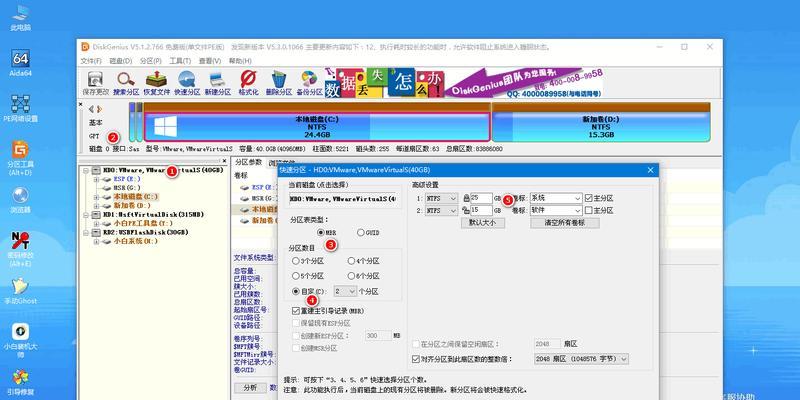Click the previous disk left arrow
The image size is (800, 400).
tap(91, 109)
